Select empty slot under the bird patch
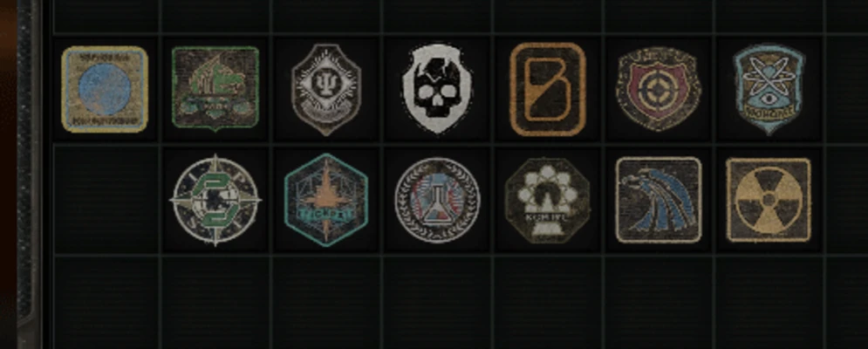The height and width of the screenshot is (349, 868). click(x=659, y=302)
